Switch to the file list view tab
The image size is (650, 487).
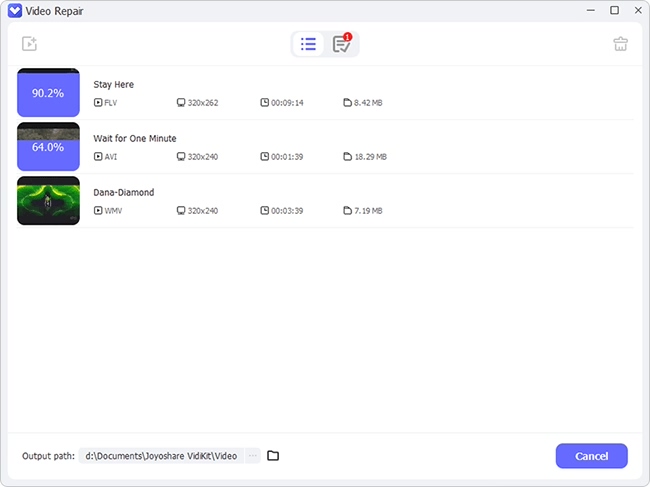point(308,44)
